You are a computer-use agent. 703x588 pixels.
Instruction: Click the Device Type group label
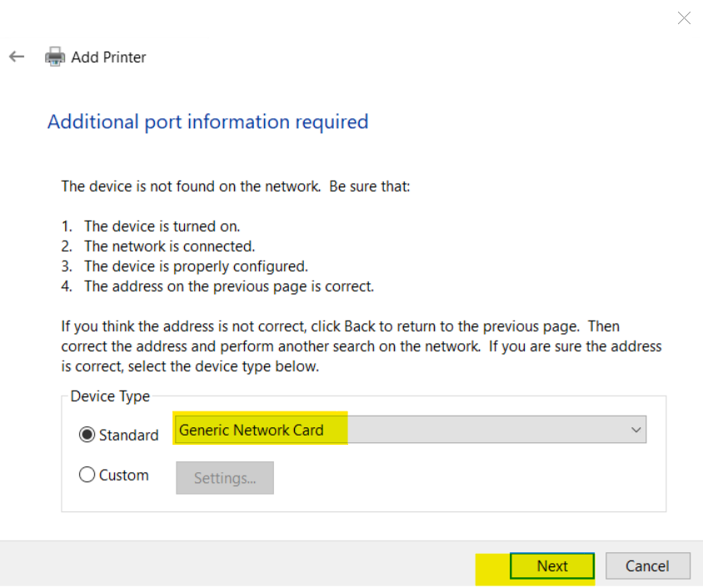(110, 396)
